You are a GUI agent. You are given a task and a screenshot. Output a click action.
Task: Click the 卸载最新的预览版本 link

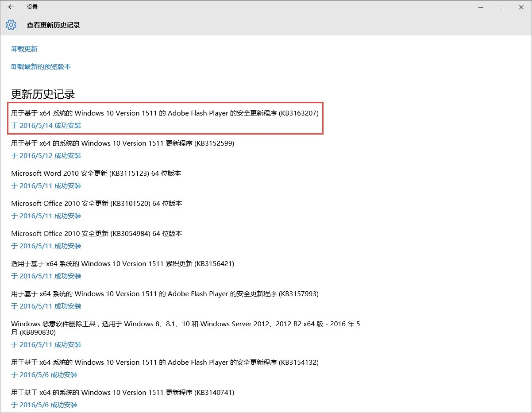coord(41,67)
